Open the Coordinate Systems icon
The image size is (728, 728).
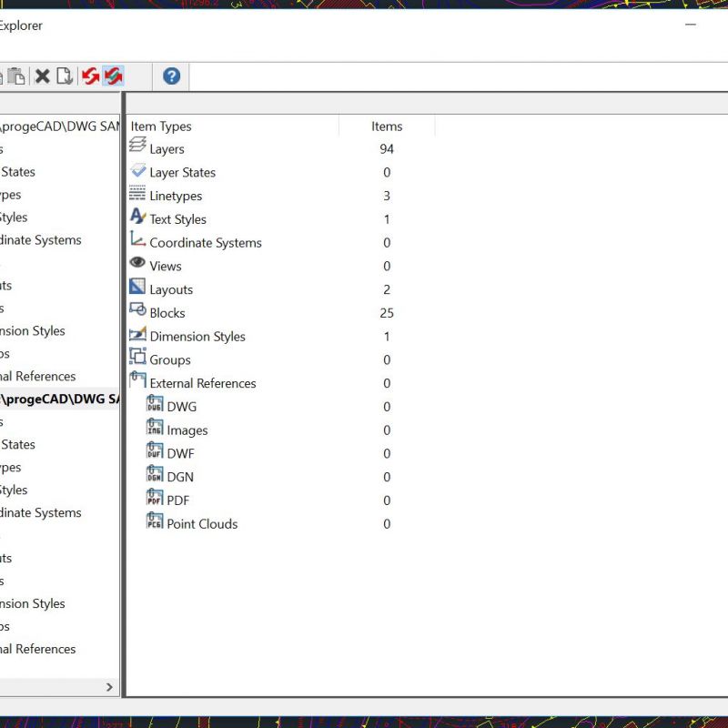[138, 242]
